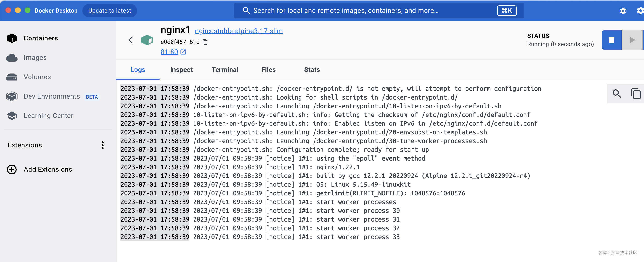Open Images in the sidebar
Screen dimensions: 644x262
point(35,58)
